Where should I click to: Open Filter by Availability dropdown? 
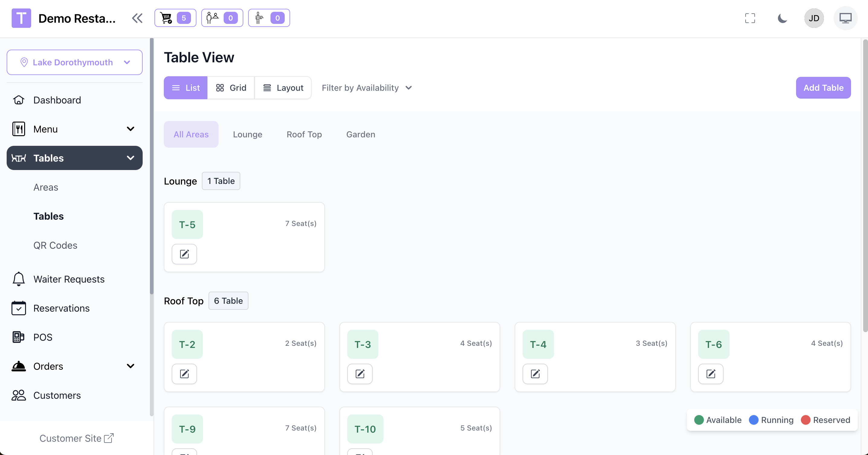click(x=367, y=88)
